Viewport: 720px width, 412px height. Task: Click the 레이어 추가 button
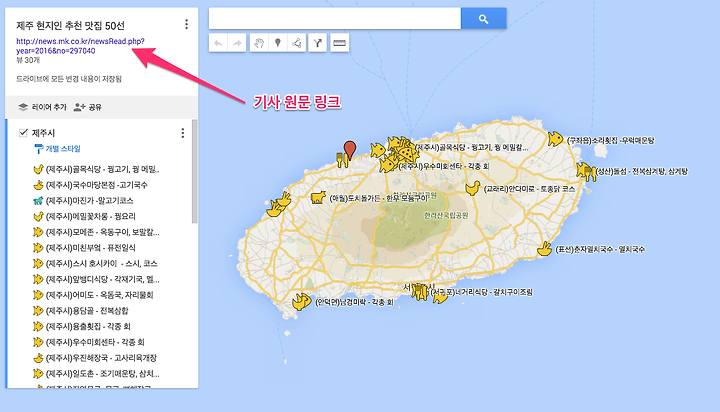43,107
